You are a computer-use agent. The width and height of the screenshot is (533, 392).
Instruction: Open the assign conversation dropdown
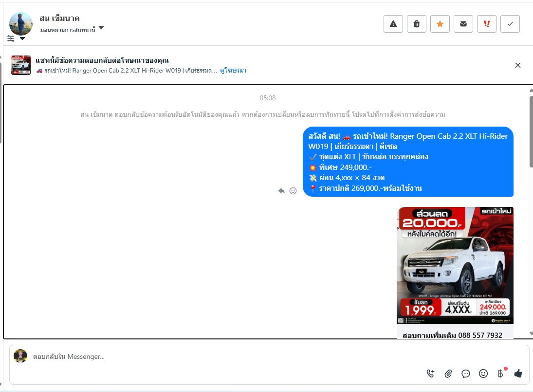(72, 29)
